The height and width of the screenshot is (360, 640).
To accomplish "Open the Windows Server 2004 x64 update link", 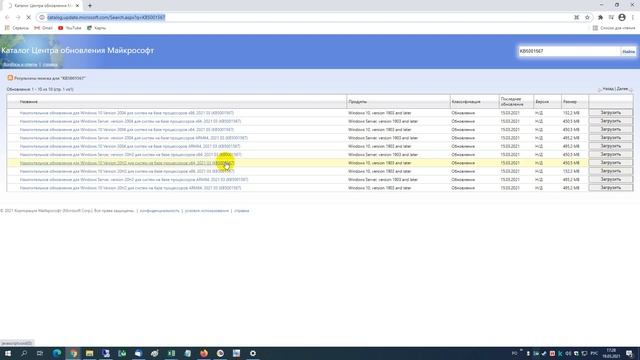I will 130,121.
